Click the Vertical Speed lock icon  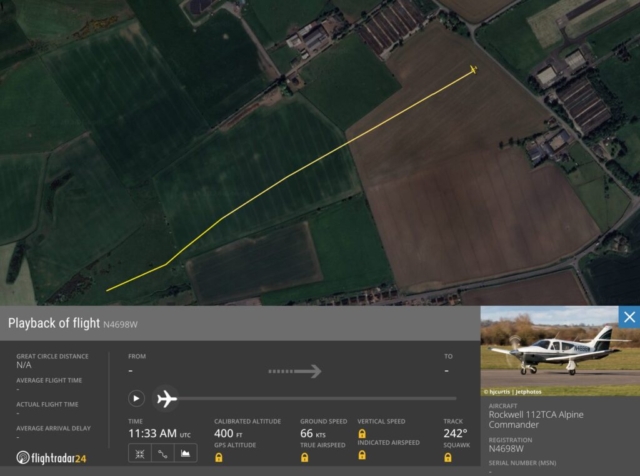(362, 433)
